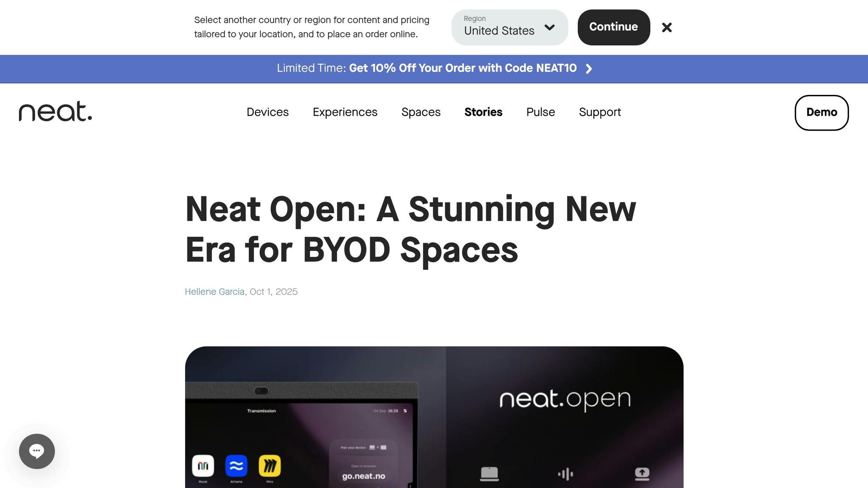Open the chat bubble widget

pos(37,451)
